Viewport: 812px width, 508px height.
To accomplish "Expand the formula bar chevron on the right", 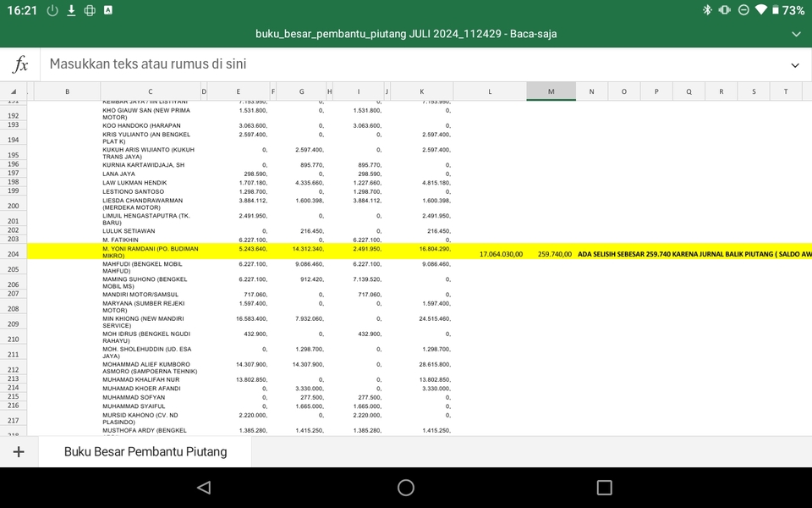I will pyautogui.click(x=794, y=64).
